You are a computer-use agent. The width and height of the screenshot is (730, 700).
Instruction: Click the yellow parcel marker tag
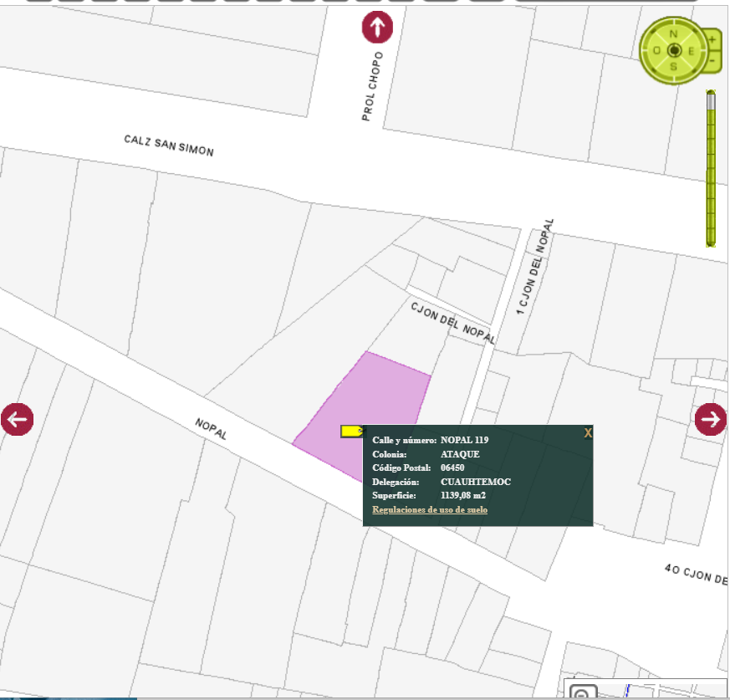352,431
